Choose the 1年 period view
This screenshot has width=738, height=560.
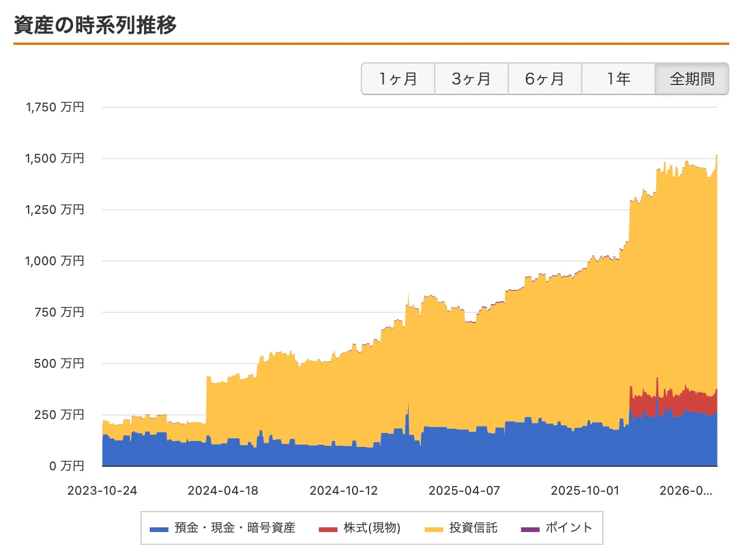click(618, 79)
